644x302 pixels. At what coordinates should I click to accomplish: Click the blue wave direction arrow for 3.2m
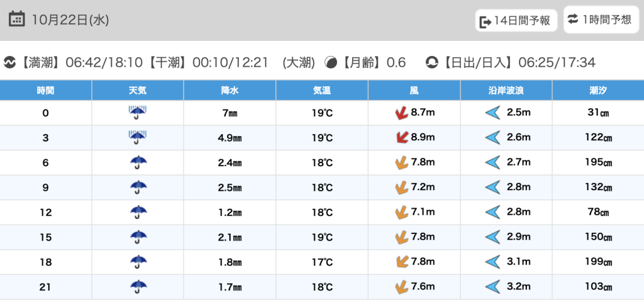492,287
